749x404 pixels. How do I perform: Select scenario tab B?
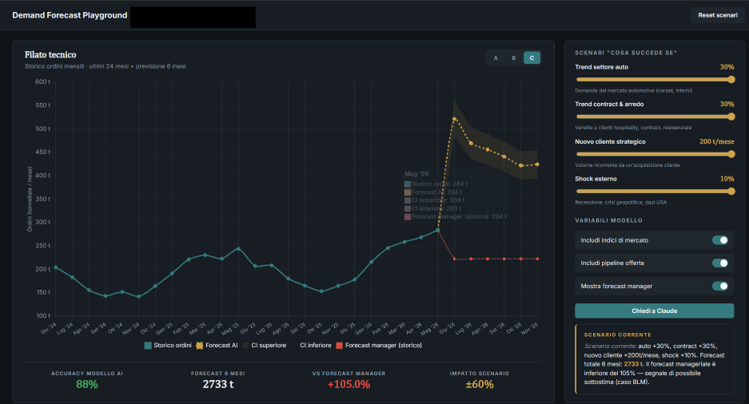tap(514, 58)
